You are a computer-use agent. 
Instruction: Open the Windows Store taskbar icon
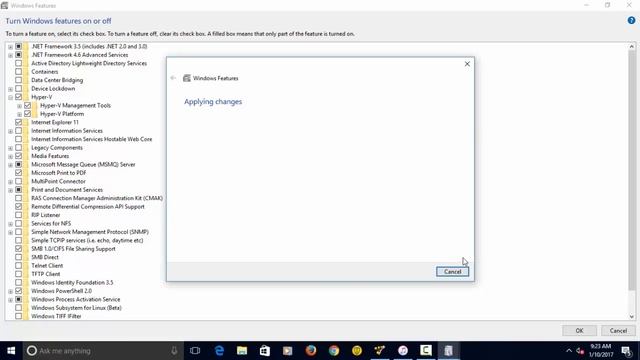[265, 351]
